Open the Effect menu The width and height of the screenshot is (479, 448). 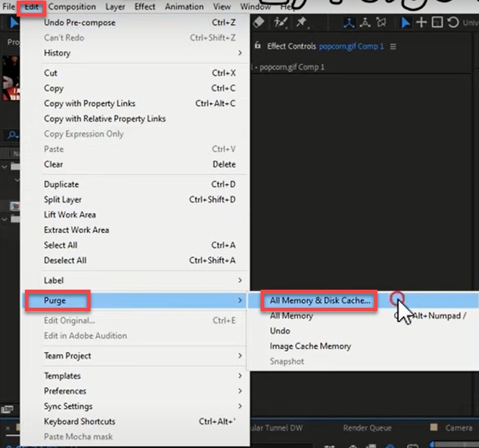[x=144, y=7]
